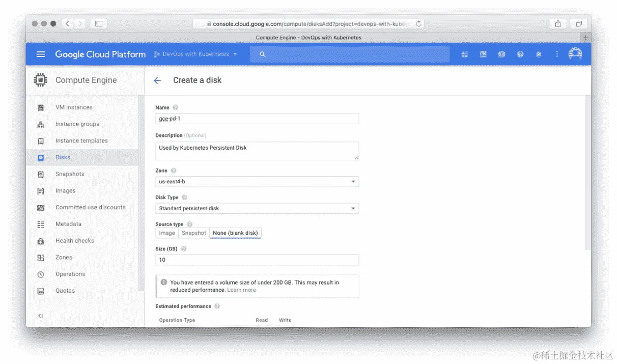
Task: Click the header search bar
Action: (x=350, y=54)
